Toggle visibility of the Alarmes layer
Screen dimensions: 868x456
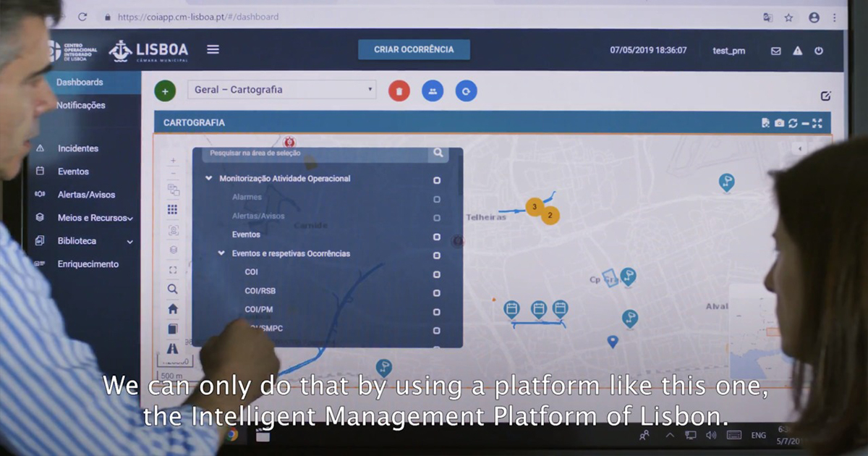tap(437, 198)
